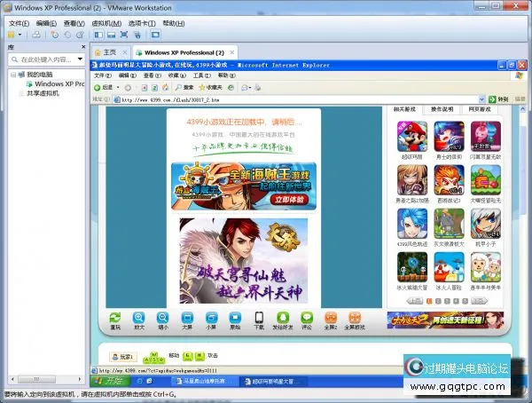Click the 放大 zoom-in magnifier icon
The width and height of the screenshot is (532, 403).
click(x=139, y=318)
